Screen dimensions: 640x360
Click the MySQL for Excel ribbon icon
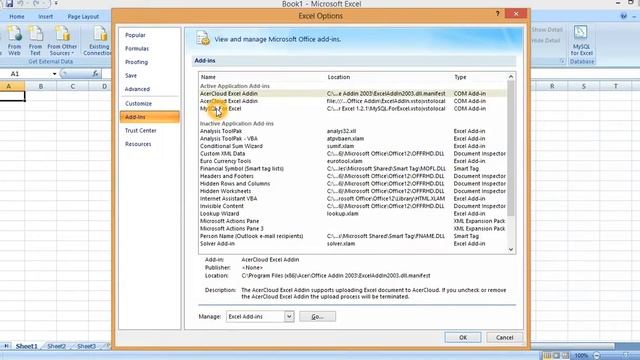(x=581, y=40)
